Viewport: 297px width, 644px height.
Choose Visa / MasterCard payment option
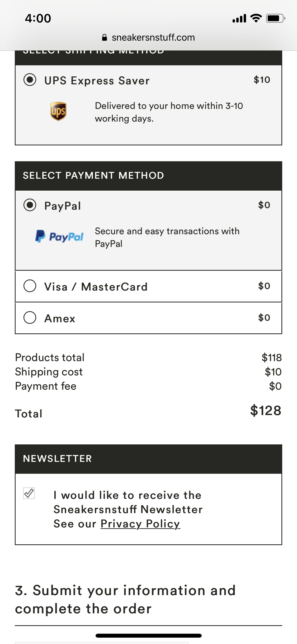coord(30,286)
